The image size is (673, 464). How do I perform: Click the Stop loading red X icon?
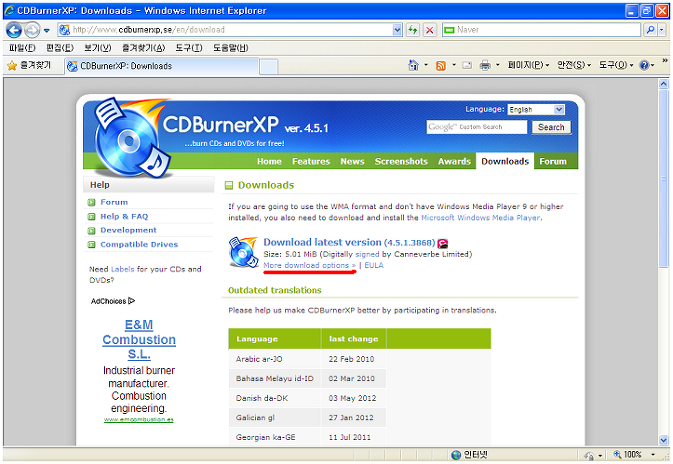tap(429, 30)
